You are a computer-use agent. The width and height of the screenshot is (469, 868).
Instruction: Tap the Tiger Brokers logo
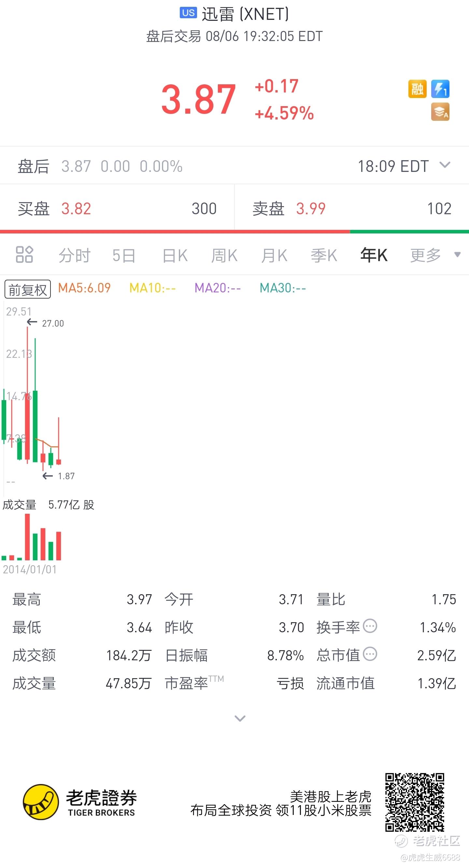pyautogui.click(x=79, y=802)
